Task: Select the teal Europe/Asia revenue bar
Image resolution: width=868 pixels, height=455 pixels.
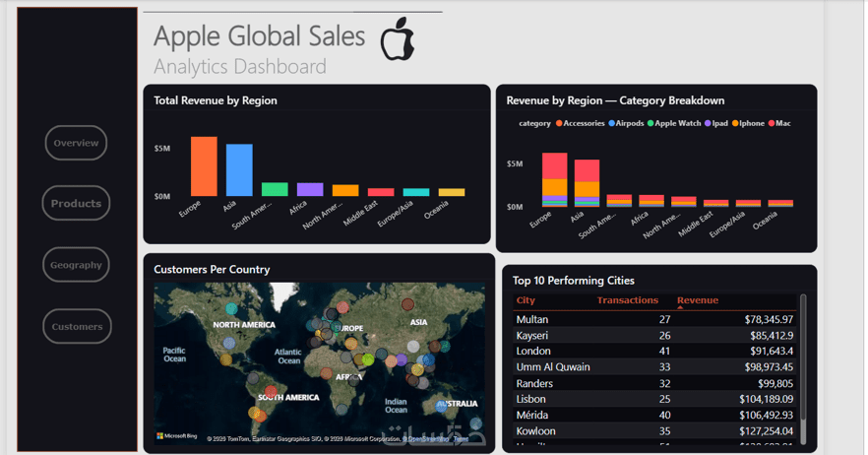Action: [416, 192]
